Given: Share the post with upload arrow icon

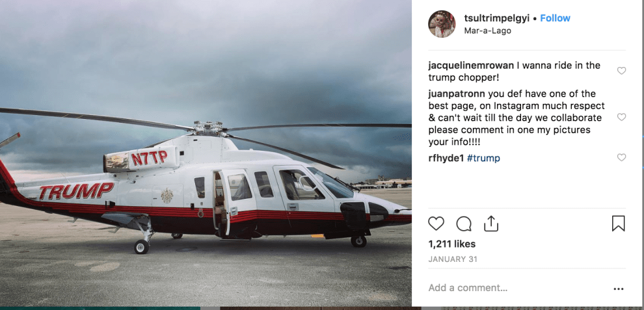Looking at the screenshot, I should click(490, 224).
